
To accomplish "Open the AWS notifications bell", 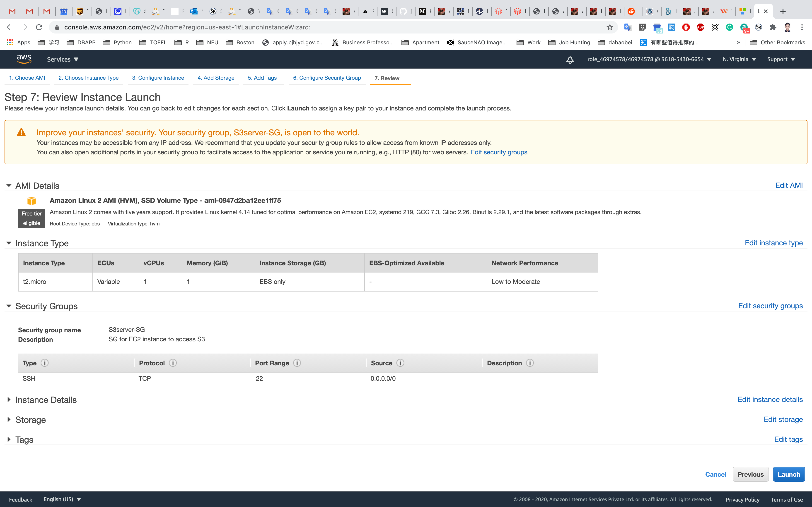I will (570, 60).
